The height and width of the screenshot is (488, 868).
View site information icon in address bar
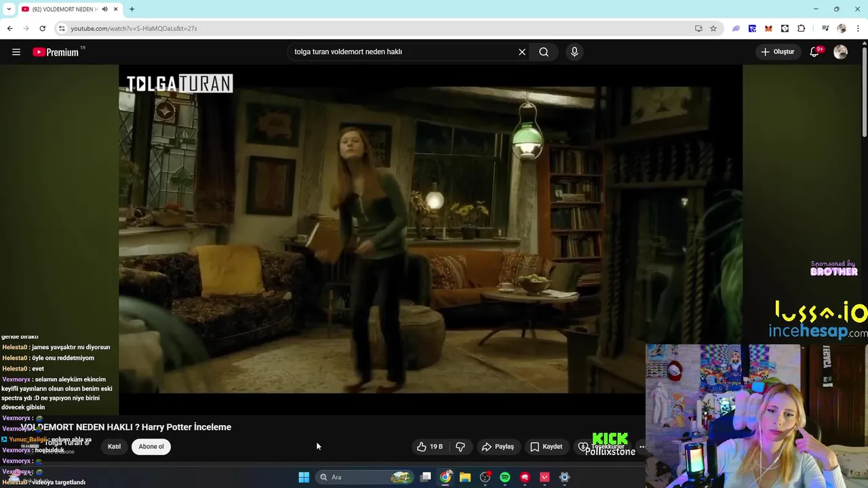tap(62, 28)
